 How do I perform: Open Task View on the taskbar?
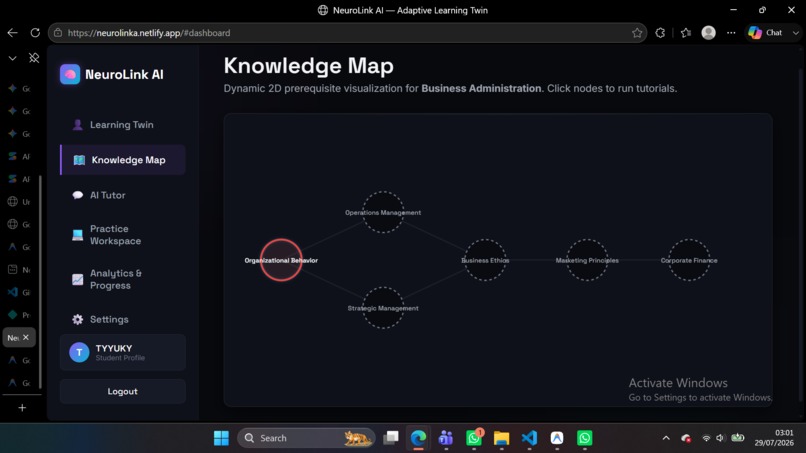391,438
